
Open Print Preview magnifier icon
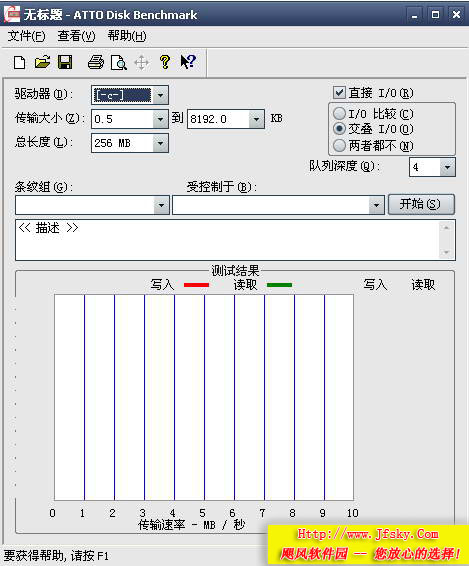(119, 62)
